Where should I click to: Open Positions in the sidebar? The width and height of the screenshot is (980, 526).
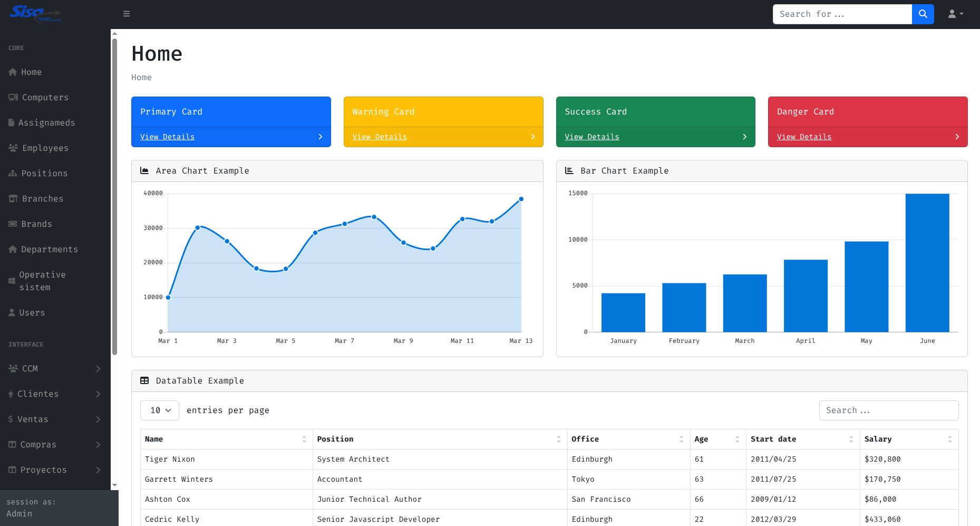tap(55, 174)
